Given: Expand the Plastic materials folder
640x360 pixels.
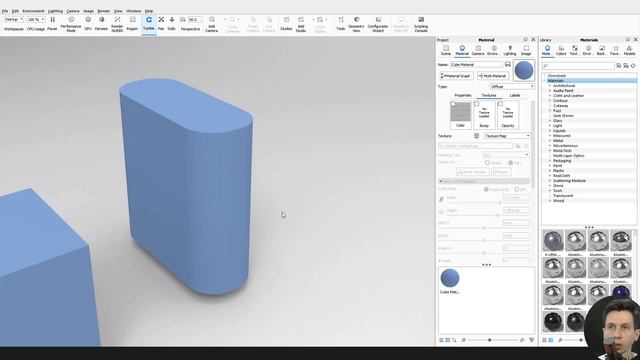Looking at the screenshot, I should [550, 171].
